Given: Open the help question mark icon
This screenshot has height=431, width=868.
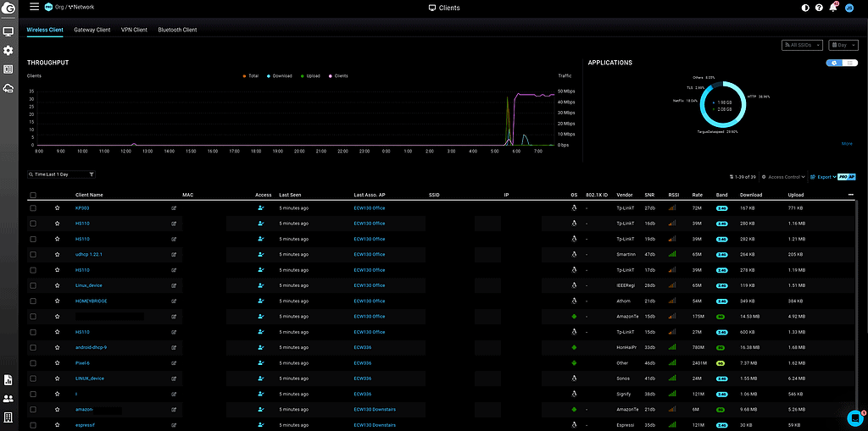Looking at the screenshot, I should click(x=819, y=8).
